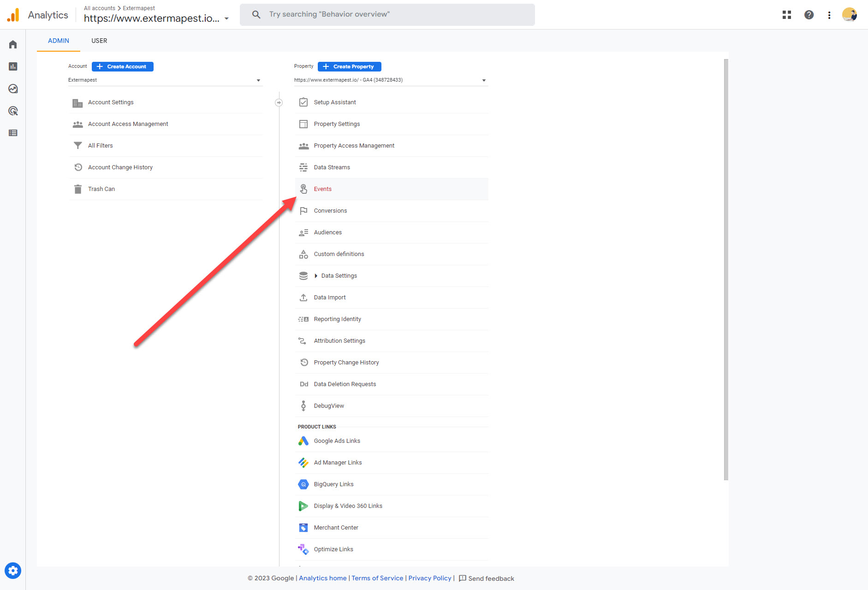Image resolution: width=868 pixels, height=590 pixels.
Task: Click the Admin gear icon
Action: tap(13, 571)
